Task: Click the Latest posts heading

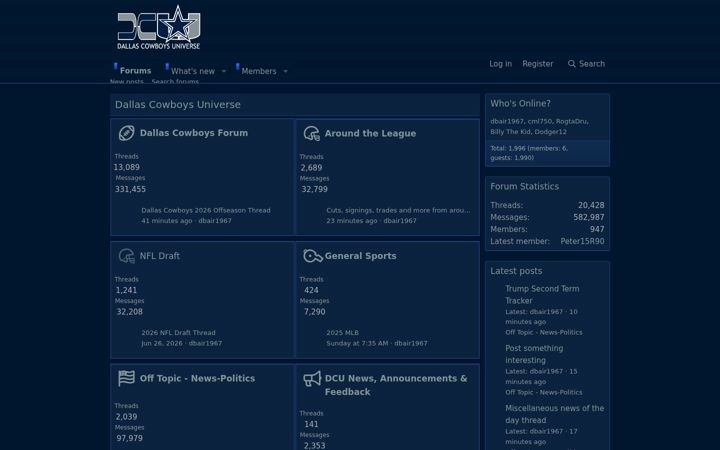Action: 516,271
